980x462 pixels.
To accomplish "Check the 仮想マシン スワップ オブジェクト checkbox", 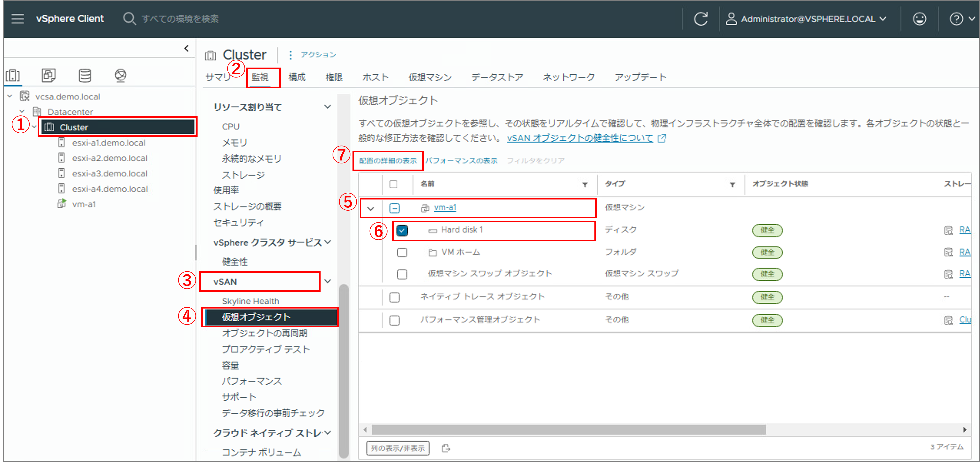I will [x=402, y=274].
